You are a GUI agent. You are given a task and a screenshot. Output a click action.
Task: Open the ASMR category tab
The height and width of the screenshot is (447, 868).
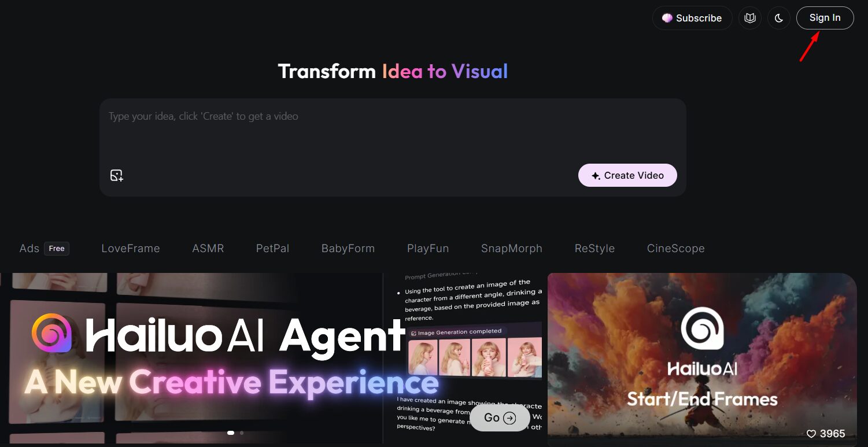[x=208, y=249]
